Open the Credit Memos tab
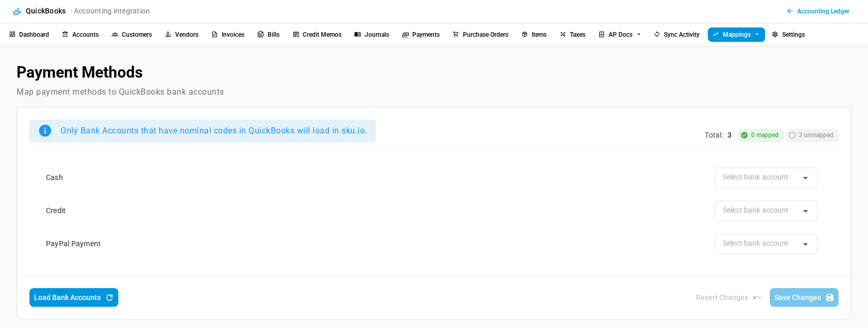 click(317, 35)
